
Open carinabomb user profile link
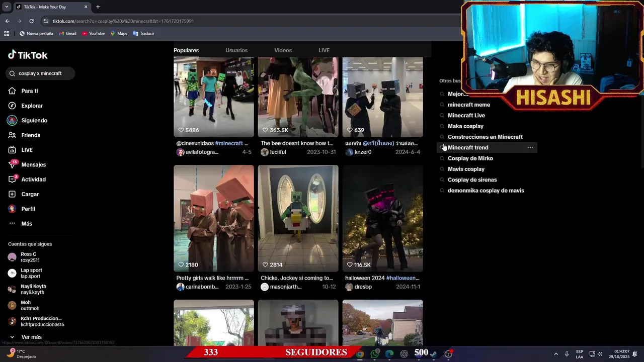coord(197,287)
